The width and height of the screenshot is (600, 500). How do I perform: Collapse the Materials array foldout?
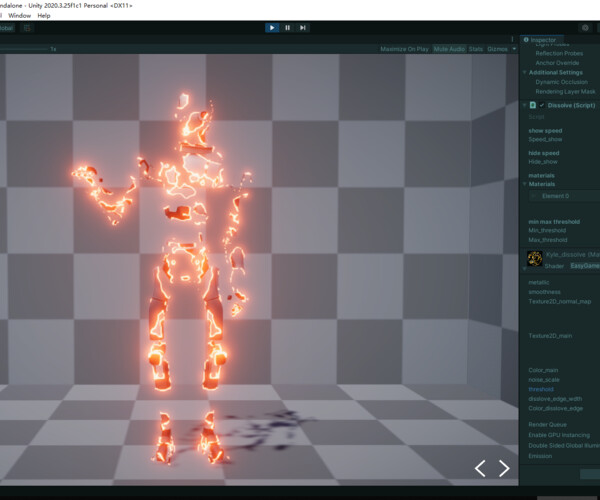point(525,184)
